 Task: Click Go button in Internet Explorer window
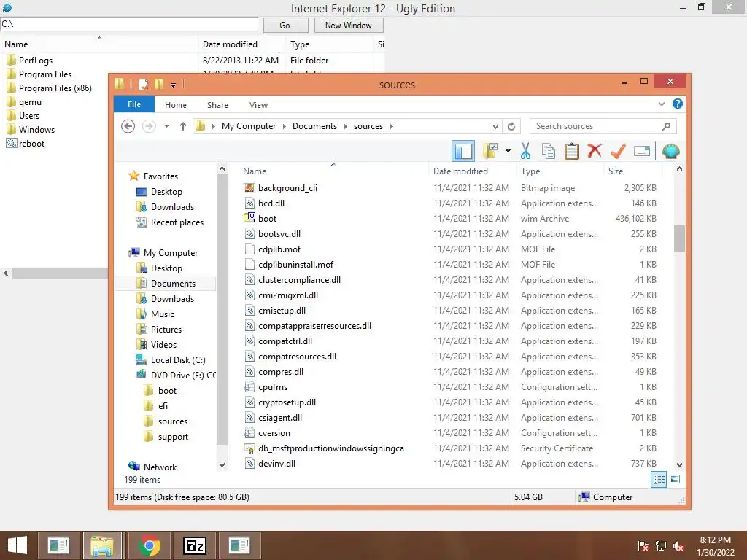coord(285,26)
